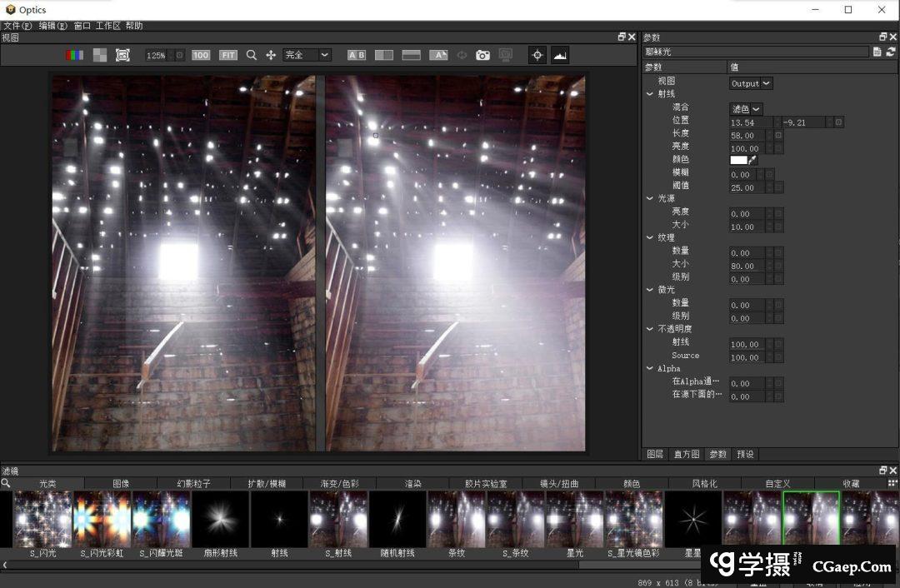Screen dimensions: 900x588
Task: Click the white 颜色 color swatch
Action: (x=738, y=160)
